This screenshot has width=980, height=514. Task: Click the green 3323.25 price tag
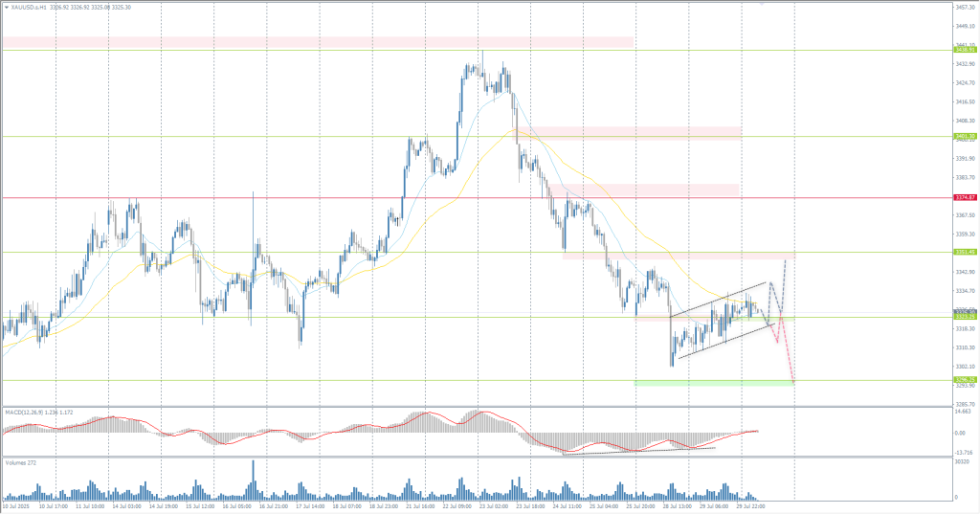pyautogui.click(x=965, y=319)
